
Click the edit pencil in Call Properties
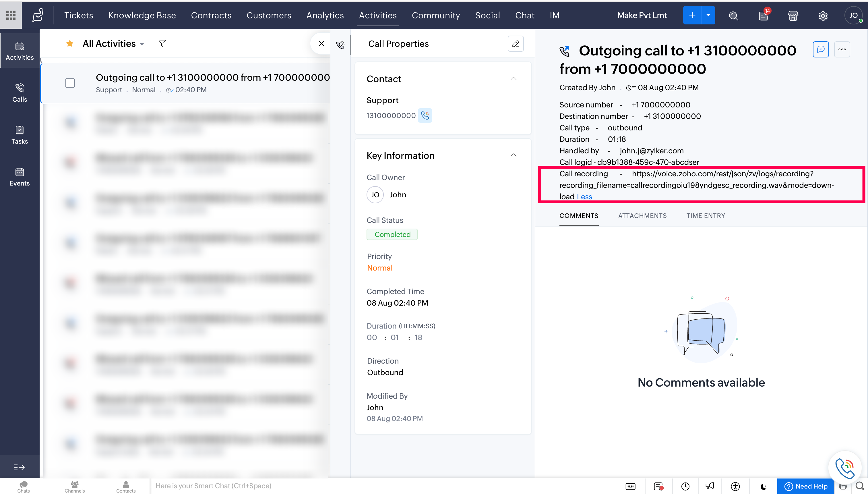click(x=516, y=44)
